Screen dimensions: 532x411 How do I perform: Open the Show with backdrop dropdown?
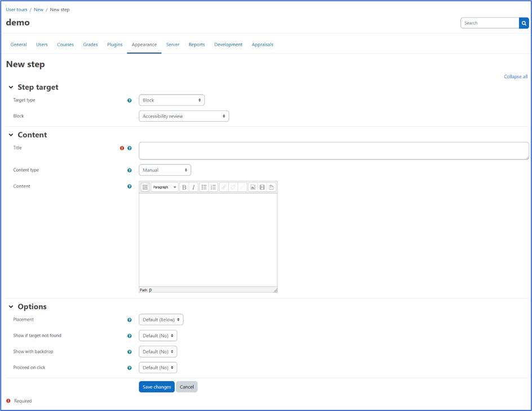point(158,351)
